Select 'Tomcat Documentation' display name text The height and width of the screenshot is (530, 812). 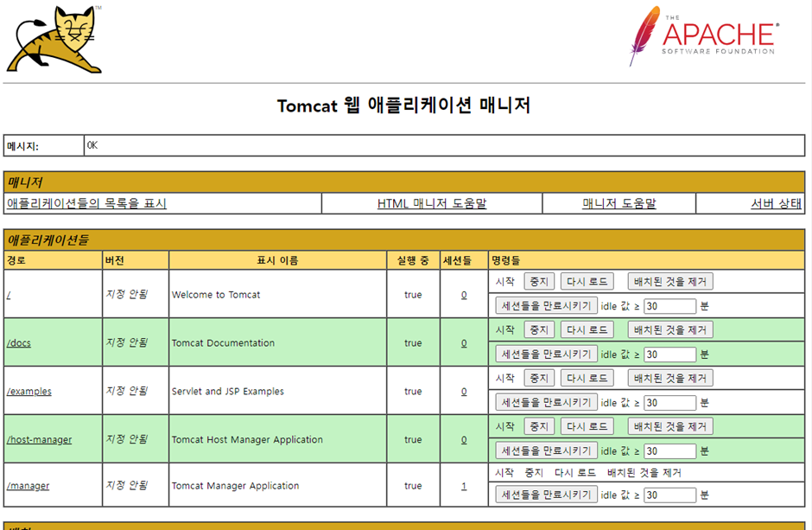coord(223,343)
